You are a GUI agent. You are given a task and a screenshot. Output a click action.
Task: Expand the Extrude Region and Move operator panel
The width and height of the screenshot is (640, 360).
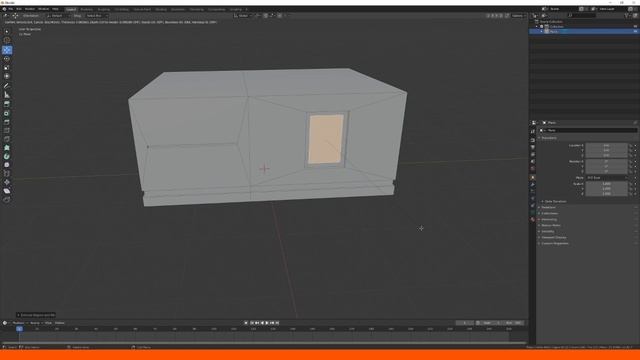(36, 315)
